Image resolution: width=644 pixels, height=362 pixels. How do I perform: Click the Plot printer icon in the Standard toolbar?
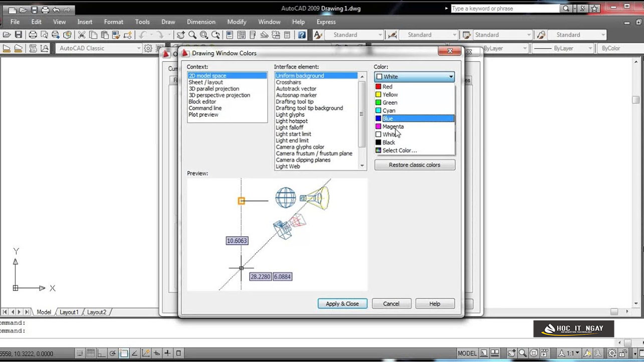coord(33,35)
